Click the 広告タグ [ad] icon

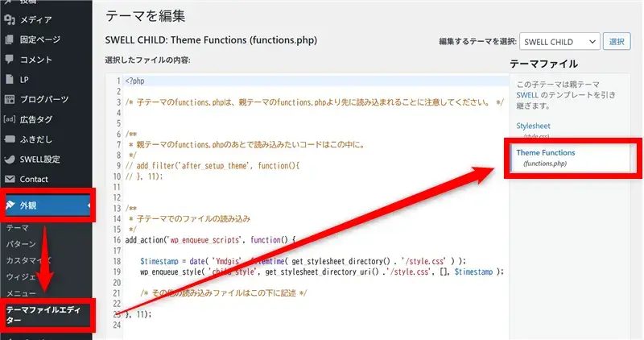click(10, 119)
